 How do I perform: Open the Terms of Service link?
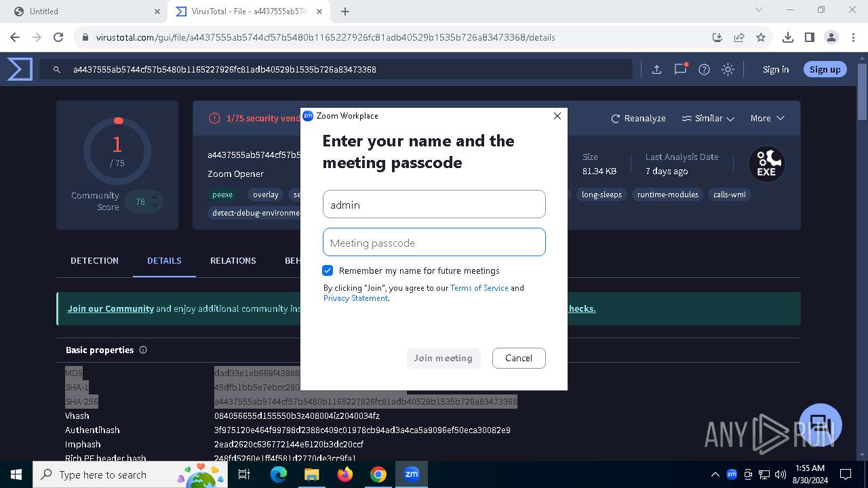479,288
